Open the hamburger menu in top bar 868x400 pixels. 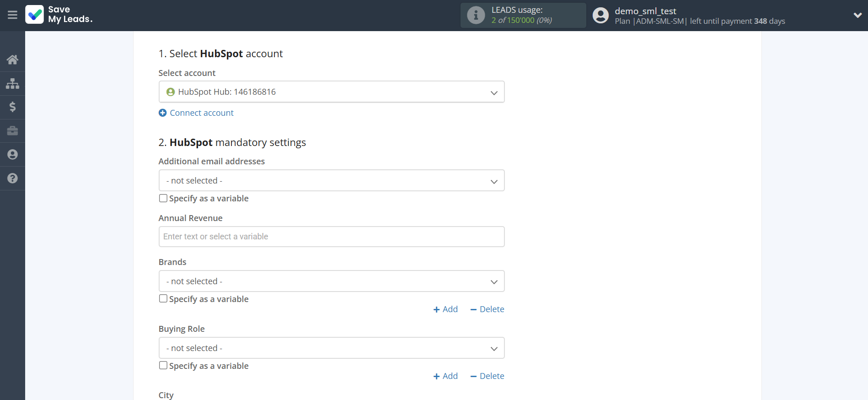click(12, 15)
